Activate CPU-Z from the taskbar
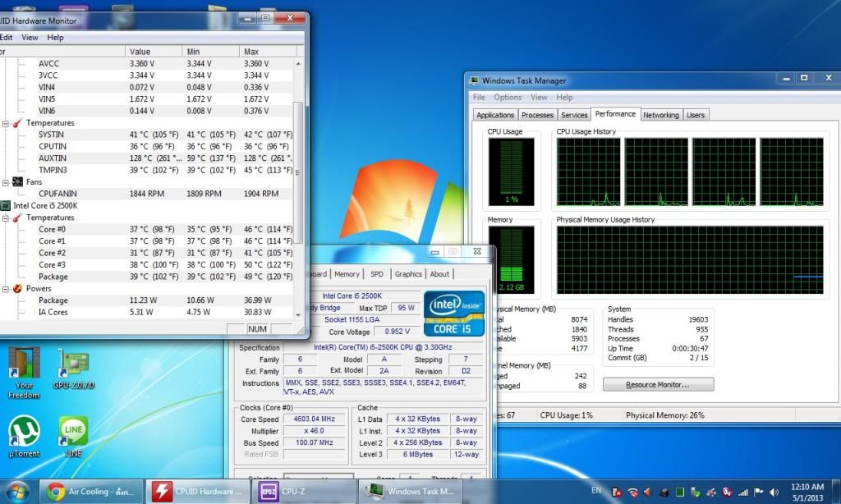841x504 pixels. click(x=303, y=491)
